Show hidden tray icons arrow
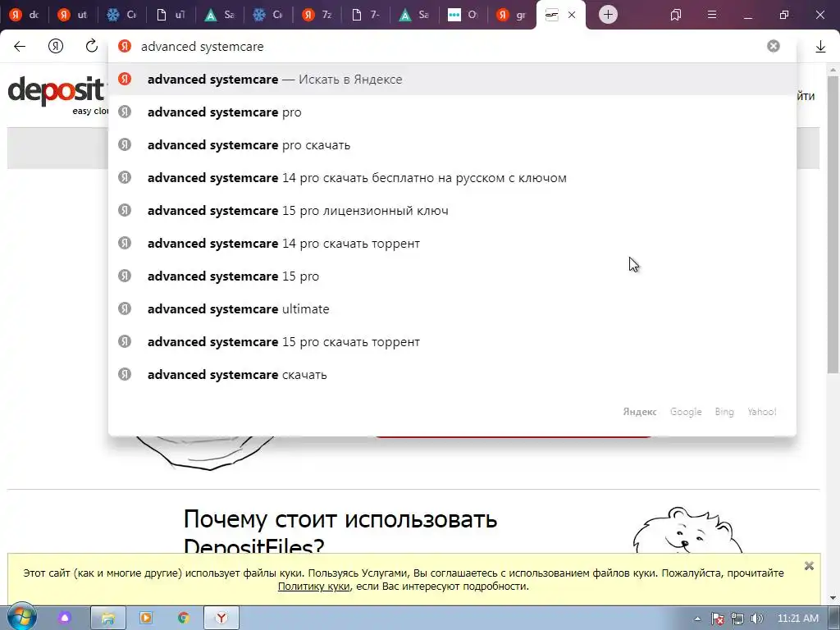This screenshot has width=840, height=630. pos(697,619)
